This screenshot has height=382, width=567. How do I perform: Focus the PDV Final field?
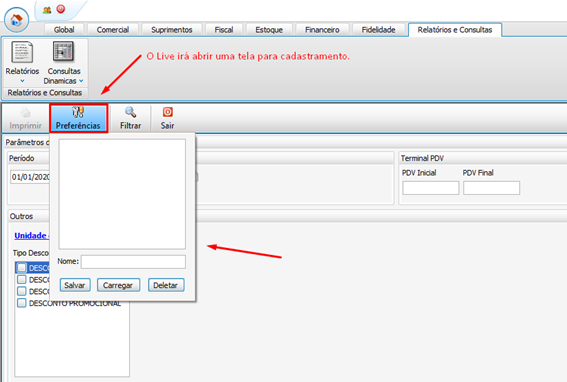pyautogui.click(x=491, y=188)
